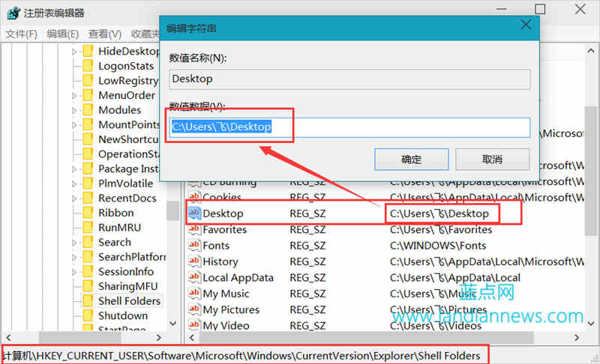Click the MountPoints folder icon
The image size is (600, 364).
tap(88, 124)
